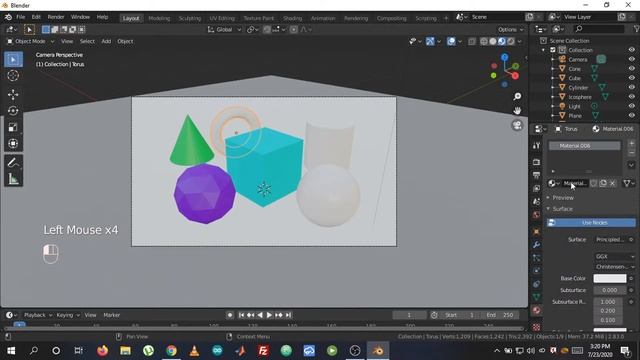Add a material slot with plus
640x360 pixels.
[x=631, y=143]
